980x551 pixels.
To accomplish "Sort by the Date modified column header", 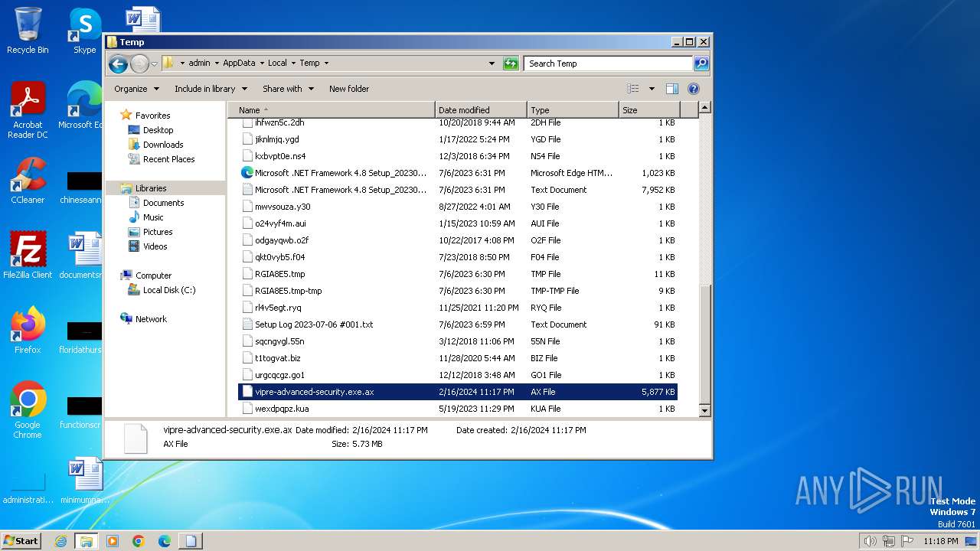I will click(x=481, y=110).
